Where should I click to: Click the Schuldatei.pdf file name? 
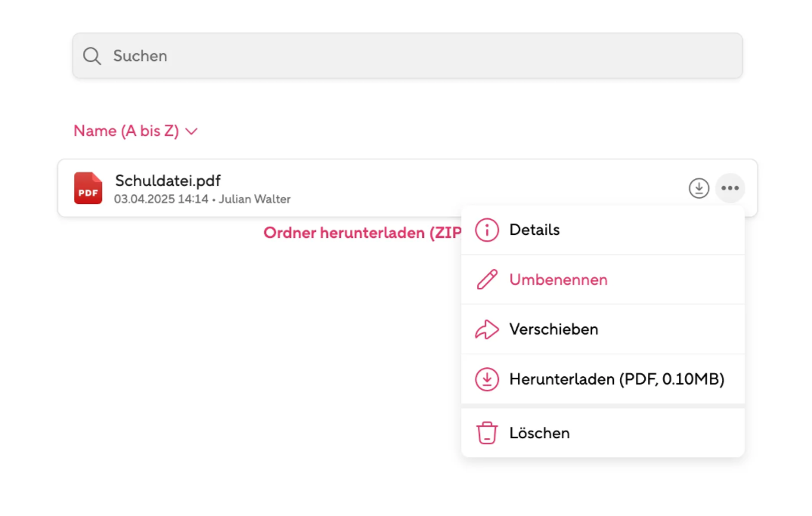coord(168,181)
